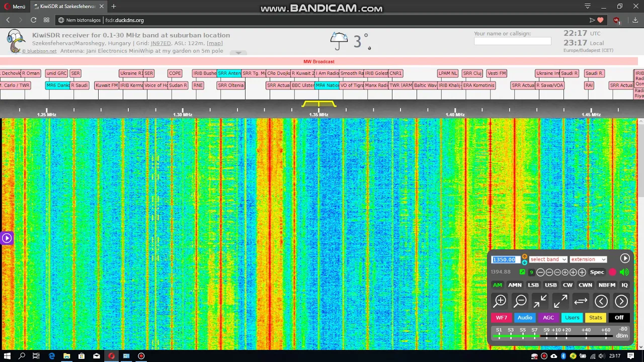The height and width of the screenshot is (362, 644).
Task: Select USB demodulation mode
Action: 551,285
